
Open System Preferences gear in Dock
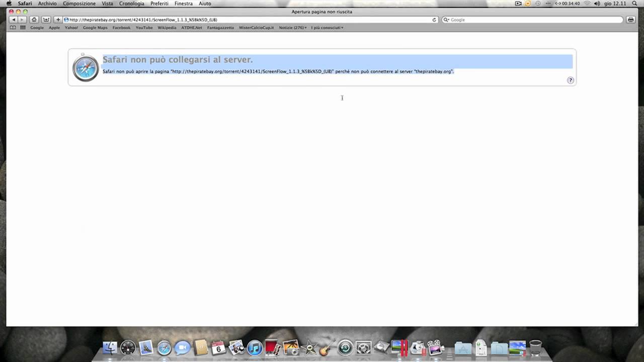point(363,347)
